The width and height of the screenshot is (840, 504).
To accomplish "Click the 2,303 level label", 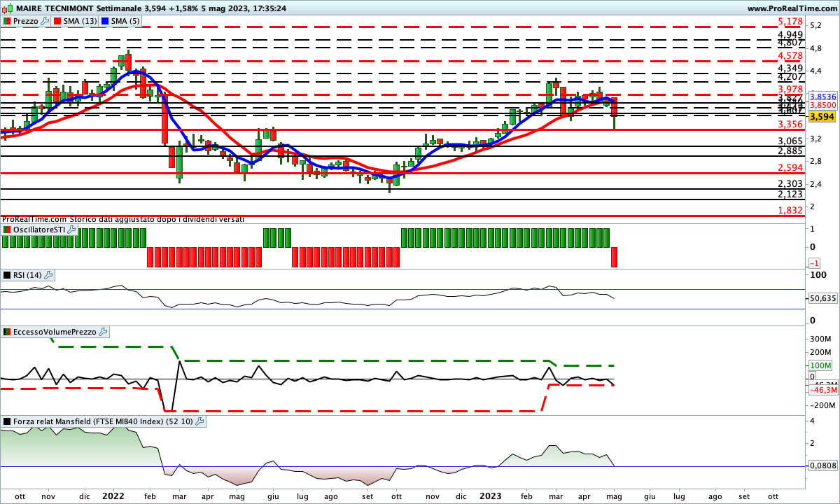I will click(790, 183).
